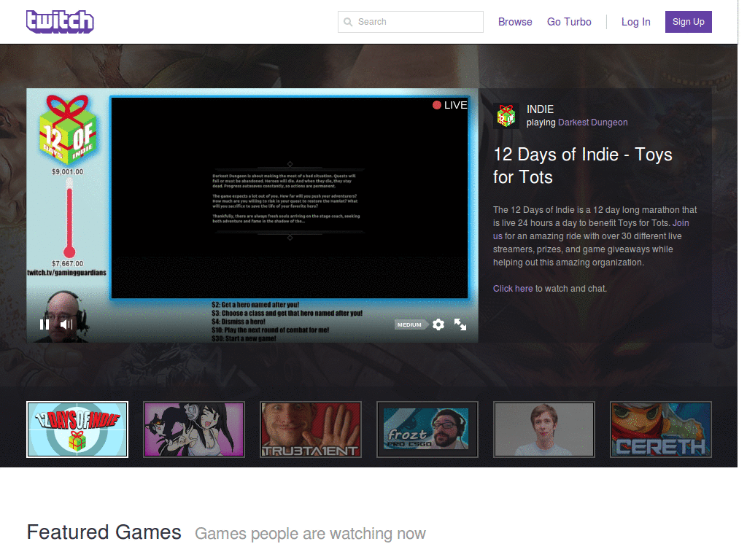The height and width of the screenshot is (560, 747).
Task: Select the TRU3TA1ENT stream thumbnail
Action: 311,429
